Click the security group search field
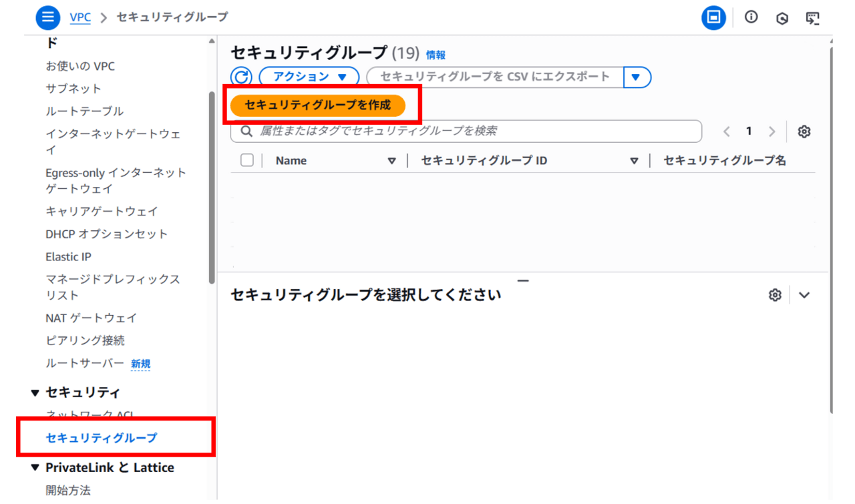 tap(468, 132)
